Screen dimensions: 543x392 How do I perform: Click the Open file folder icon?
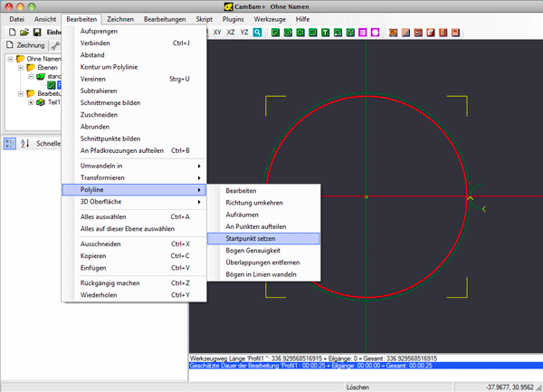point(24,32)
